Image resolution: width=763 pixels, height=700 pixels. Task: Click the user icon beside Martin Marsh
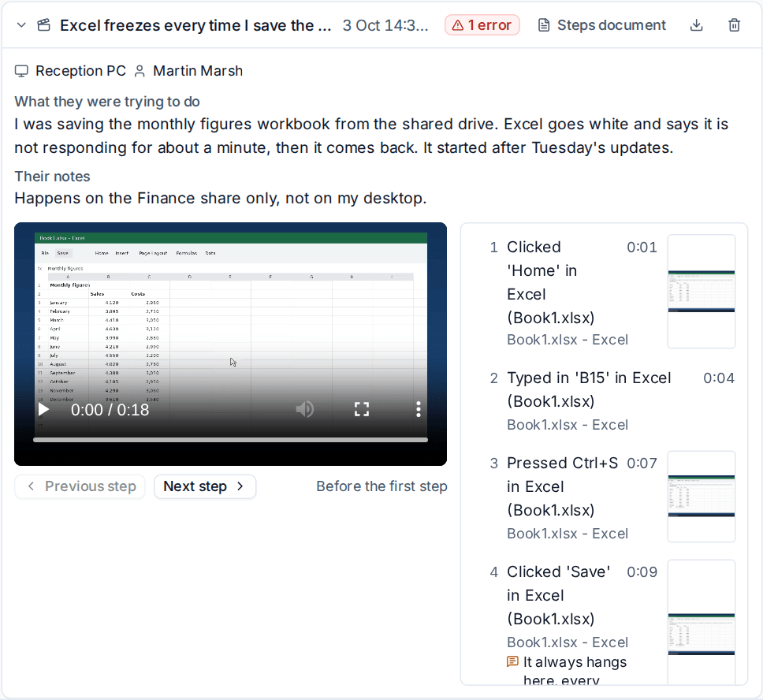pyautogui.click(x=140, y=71)
